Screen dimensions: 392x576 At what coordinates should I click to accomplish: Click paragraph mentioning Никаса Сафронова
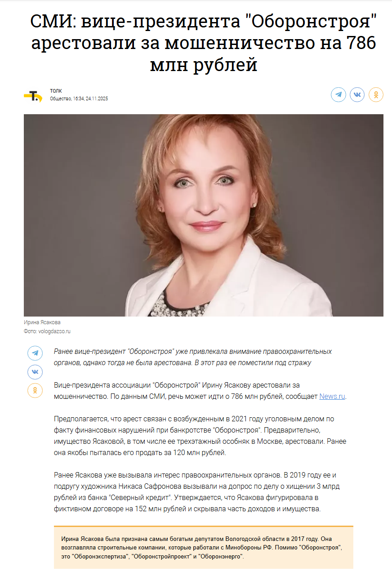[x=196, y=492]
